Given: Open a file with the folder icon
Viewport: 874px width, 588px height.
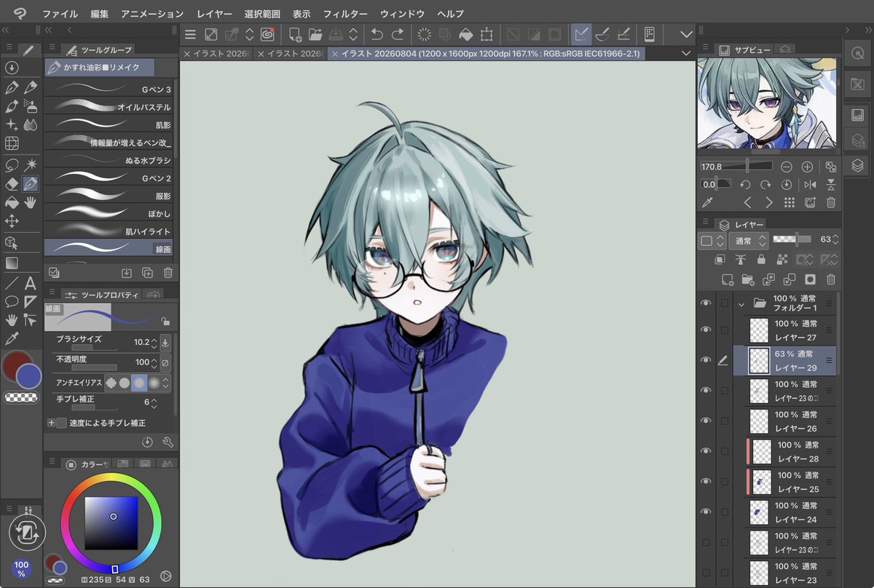Looking at the screenshot, I should pyautogui.click(x=315, y=34).
